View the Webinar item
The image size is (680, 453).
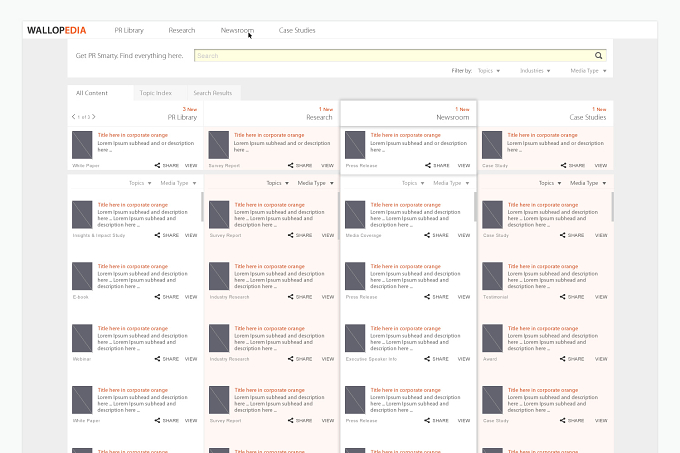[x=191, y=359]
